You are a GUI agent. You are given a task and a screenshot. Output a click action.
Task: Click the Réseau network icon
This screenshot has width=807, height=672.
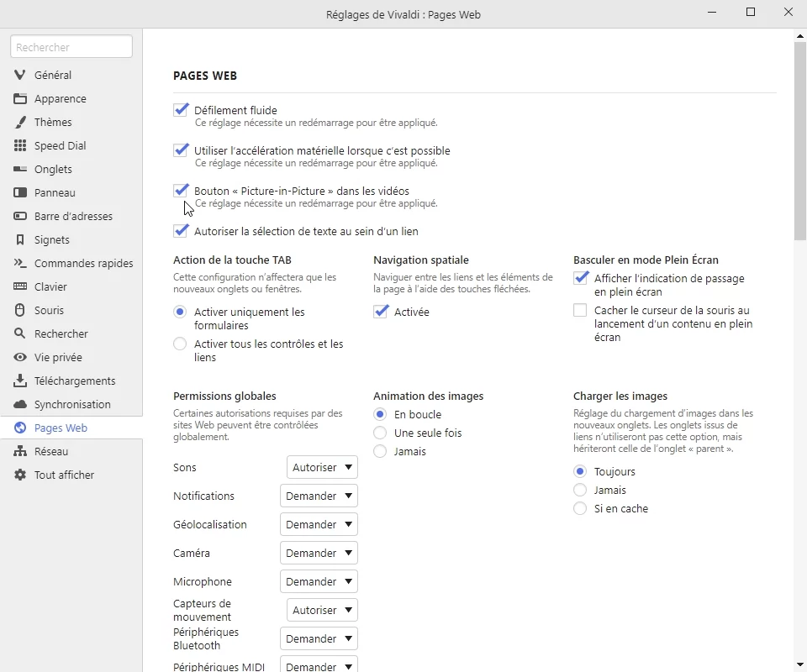click(x=19, y=451)
